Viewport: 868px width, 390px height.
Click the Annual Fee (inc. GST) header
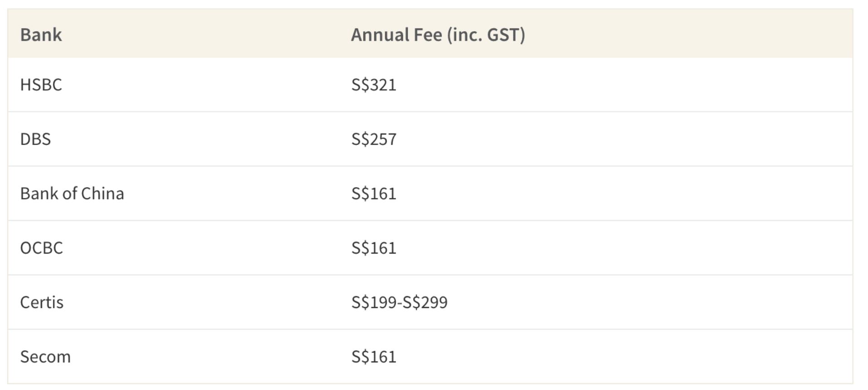click(x=438, y=35)
